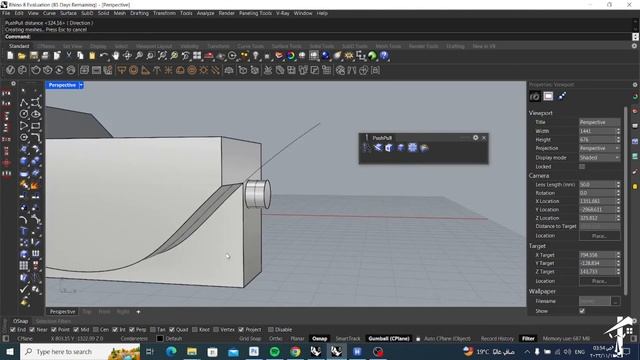Open the Analyze menu
The image size is (640, 360).
(x=205, y=13)
